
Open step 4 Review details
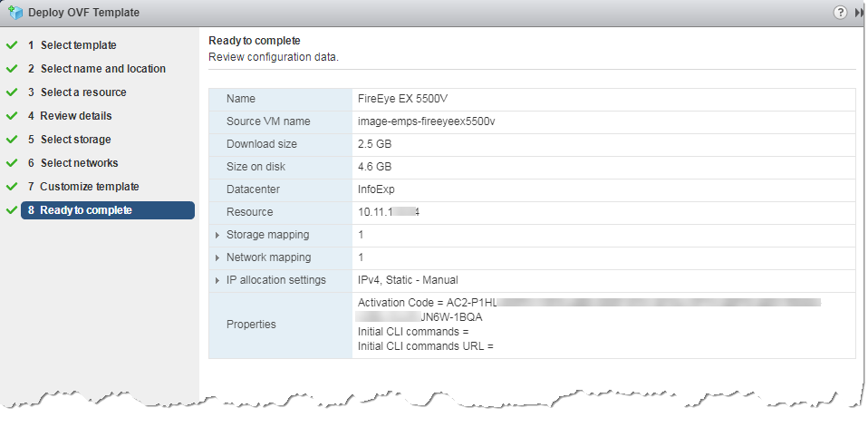click(70, 116)
